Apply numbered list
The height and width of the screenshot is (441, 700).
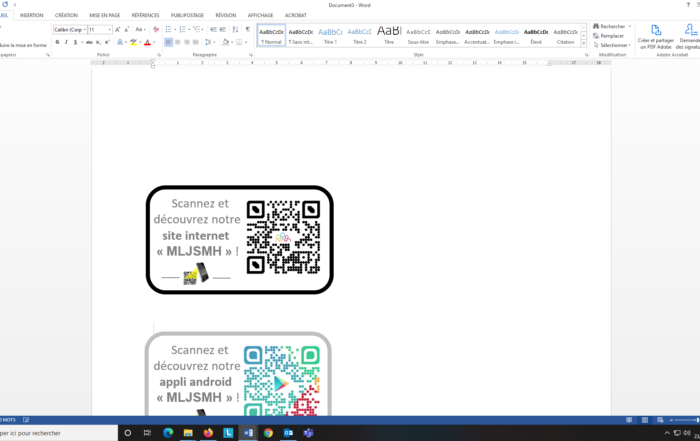pyautogui.click(x=182, y=29)
